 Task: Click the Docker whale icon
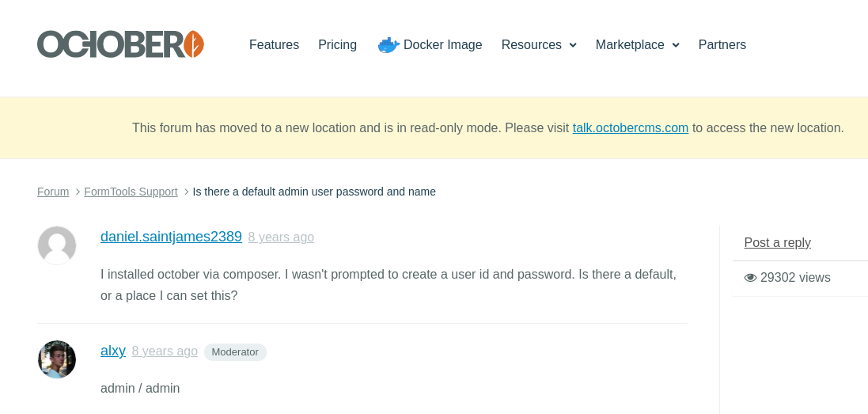click(x=388, y=45)
